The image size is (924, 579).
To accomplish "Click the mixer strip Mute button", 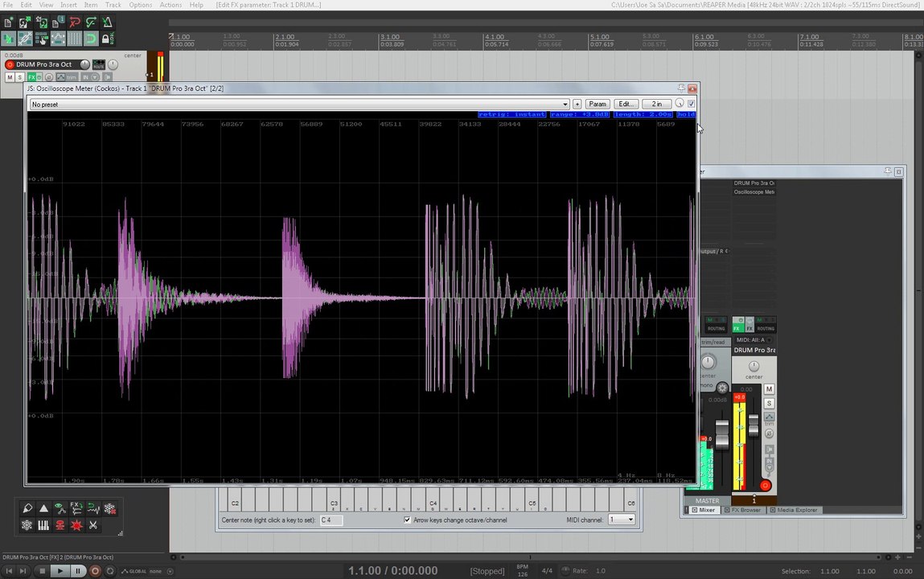I will point(769,389).
